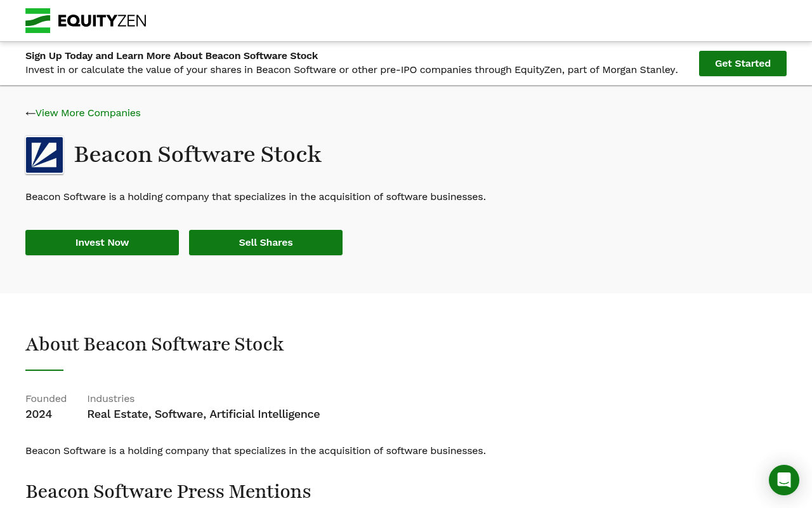The height and width of the screenshot is (508, 812).
Task: Follow the View More Companies link
Action: coord(88,113)
